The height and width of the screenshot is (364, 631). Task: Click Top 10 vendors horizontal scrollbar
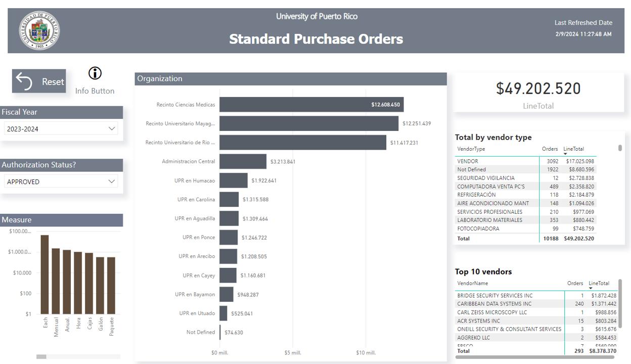pyautogui.click(x=535, y=357)
